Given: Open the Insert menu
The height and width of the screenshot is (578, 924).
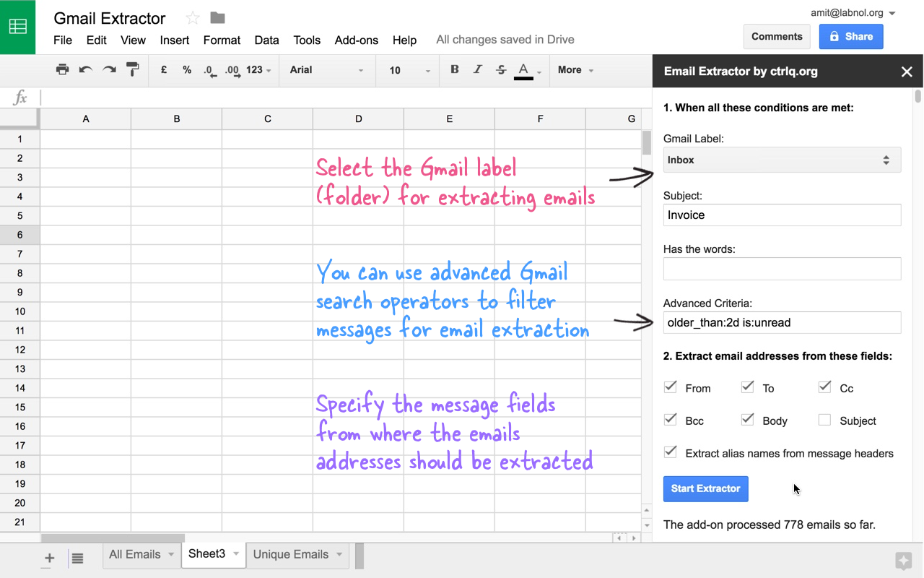Looking at the screenshot, I should pos(175,40).
